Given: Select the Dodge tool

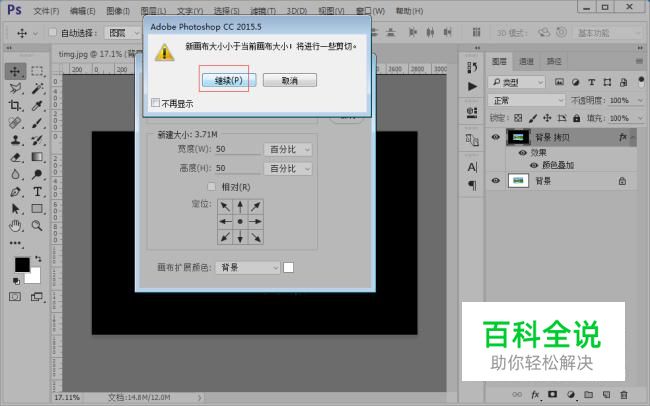Looking at the screenshot, I should [37, 174].
